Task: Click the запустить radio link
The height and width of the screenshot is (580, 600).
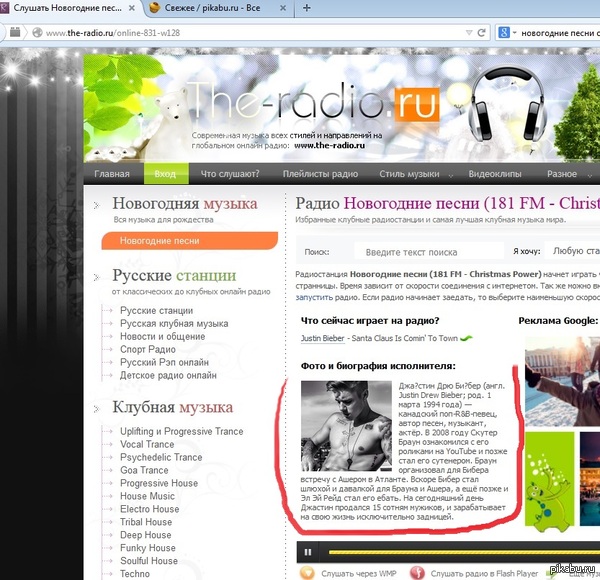Action: pos(314,297)
